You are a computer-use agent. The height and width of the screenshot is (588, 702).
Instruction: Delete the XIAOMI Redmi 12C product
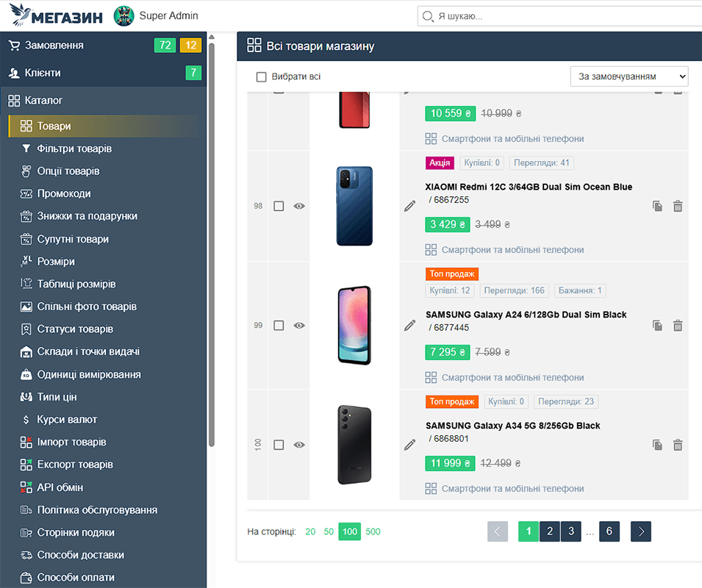[678, 206]
